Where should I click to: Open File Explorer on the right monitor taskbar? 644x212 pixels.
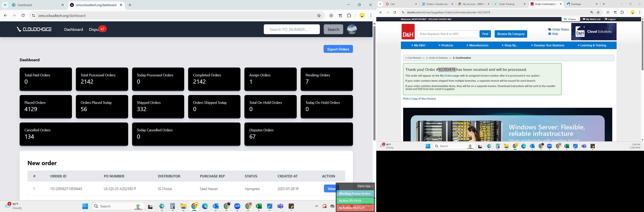tap(506, 146)
